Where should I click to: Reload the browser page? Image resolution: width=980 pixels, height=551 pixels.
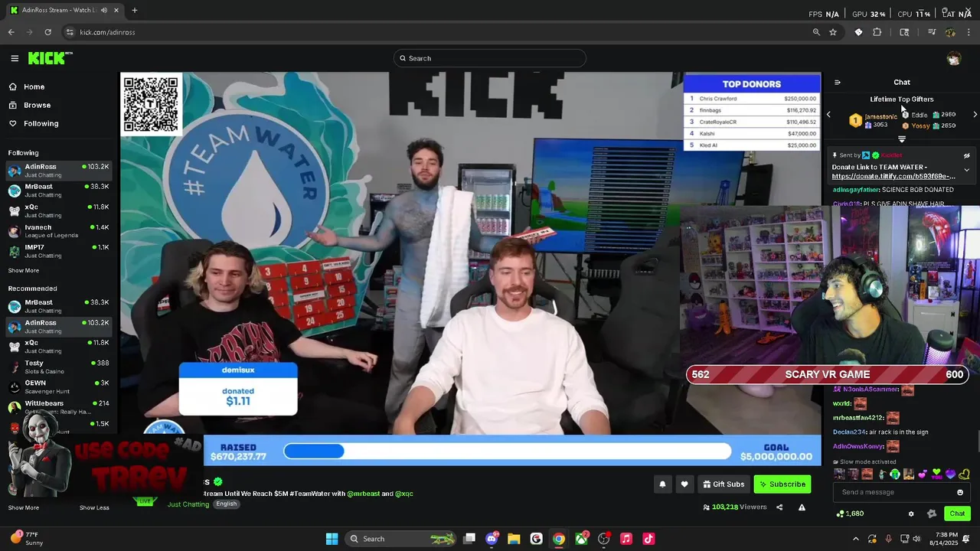(x=47, y=32)
